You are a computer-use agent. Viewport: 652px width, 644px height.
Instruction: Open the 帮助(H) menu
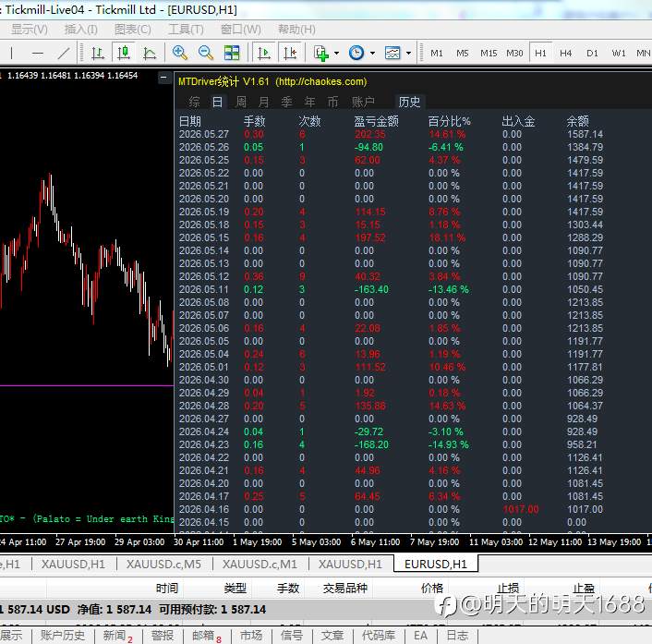296,30
